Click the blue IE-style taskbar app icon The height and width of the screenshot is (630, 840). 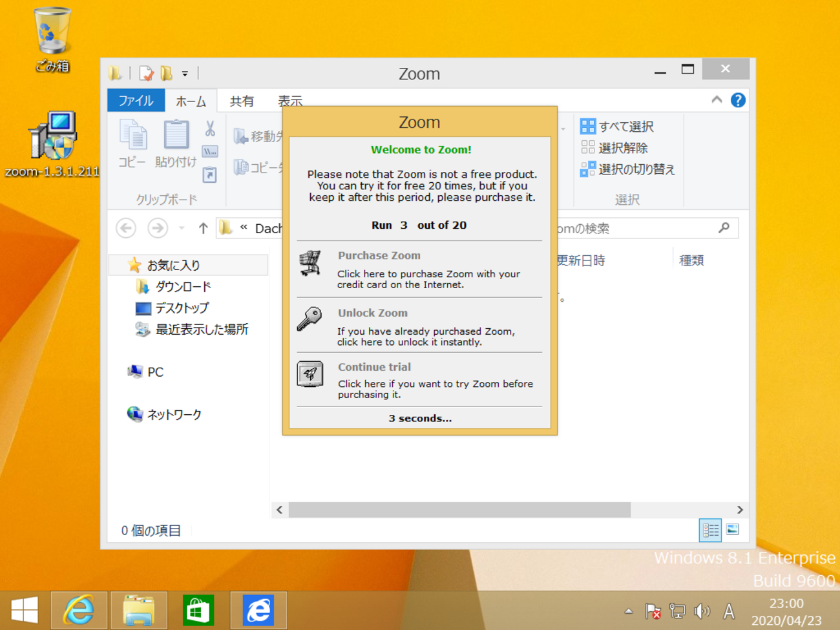point(258,610)
